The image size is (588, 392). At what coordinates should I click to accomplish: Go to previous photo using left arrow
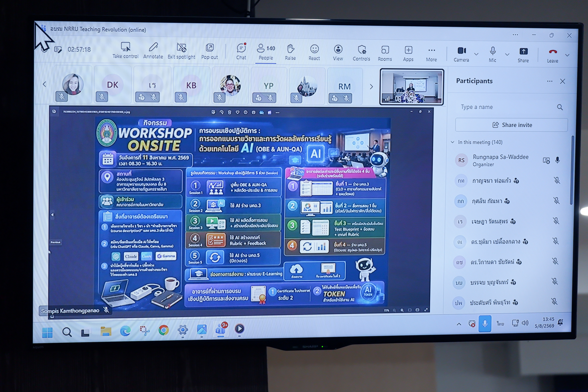[52, 215]
